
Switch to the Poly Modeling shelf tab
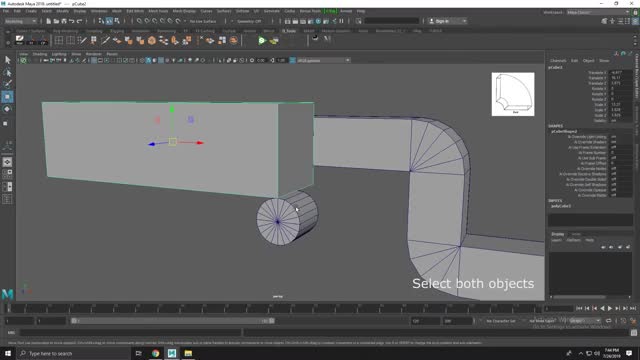pos(65,31)
